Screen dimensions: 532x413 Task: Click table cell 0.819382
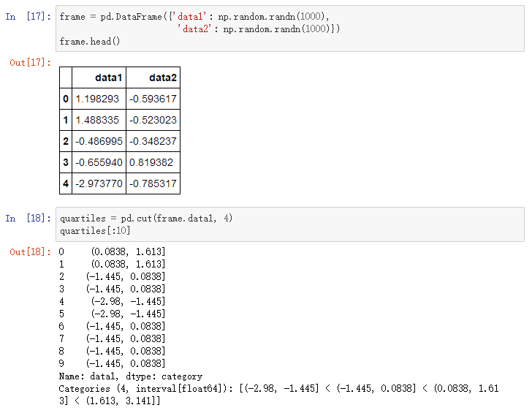tap(153, 162)
